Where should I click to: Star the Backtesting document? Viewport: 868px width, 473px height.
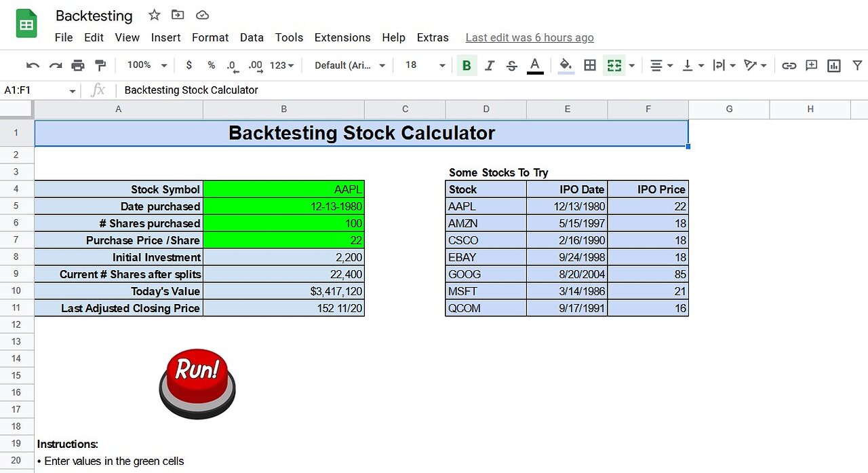154,15
